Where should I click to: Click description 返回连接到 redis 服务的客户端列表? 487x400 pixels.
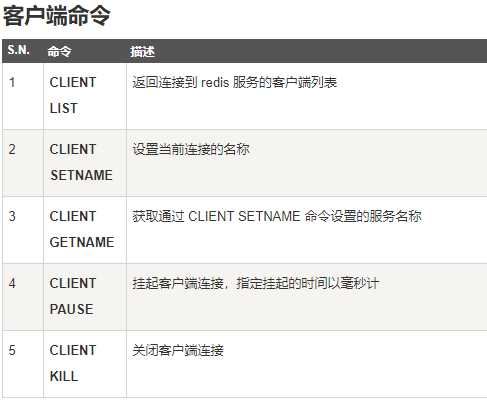[235, 82]
